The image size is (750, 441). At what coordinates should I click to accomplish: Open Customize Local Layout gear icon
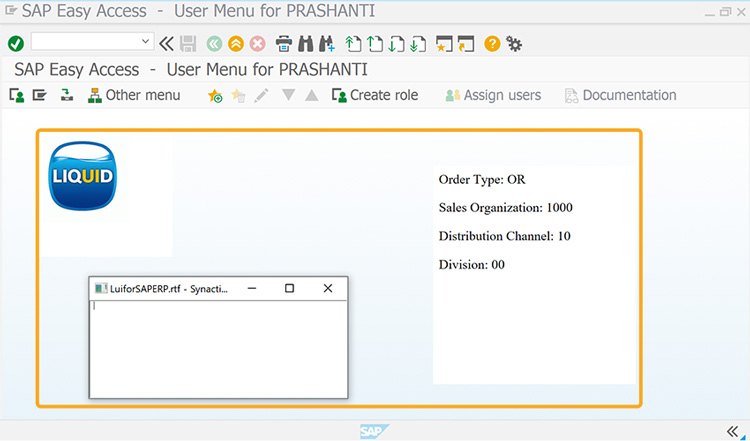point(514,44)
